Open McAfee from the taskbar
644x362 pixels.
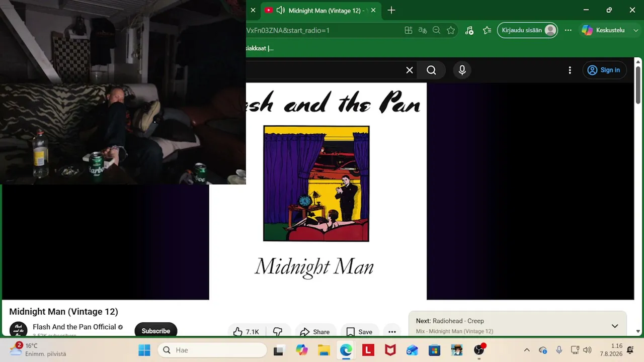pos(390,350)
